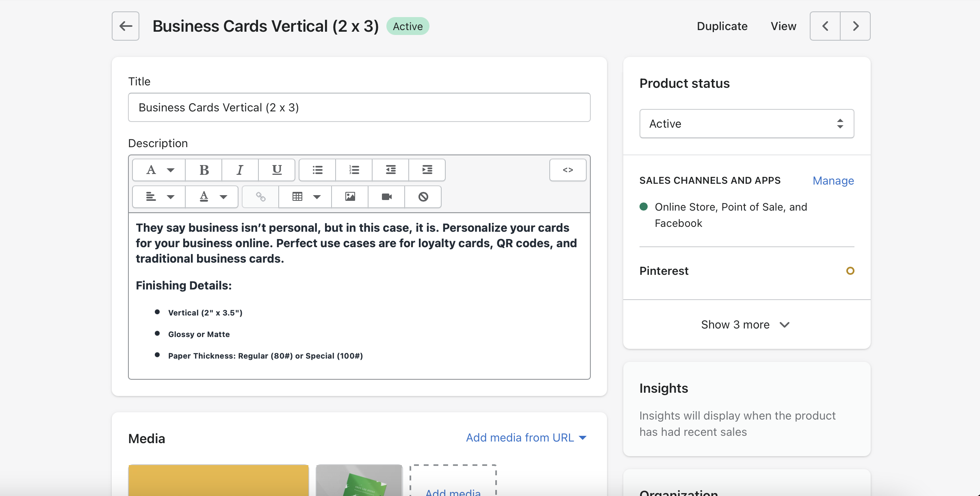Screen dimensions: 980x496
Task: Insert a bulleted list
Action: click(x=317, y=170)
